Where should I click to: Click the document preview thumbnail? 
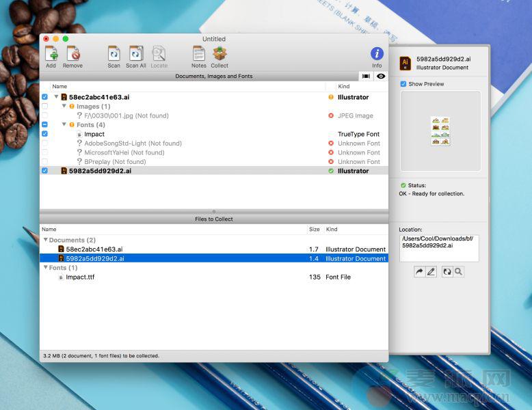click(440, 131)
